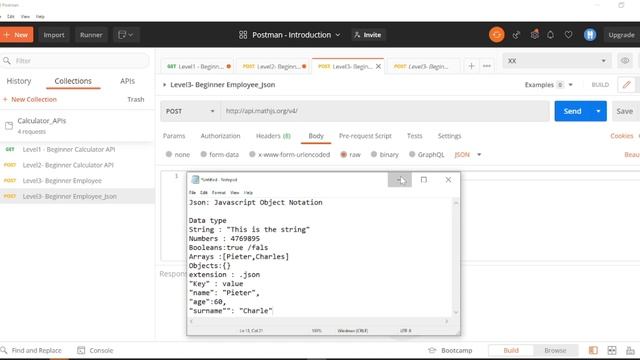Switch to Build mode in status bar
The width and height of the screenshot is (640, 360).
(511, 350)
